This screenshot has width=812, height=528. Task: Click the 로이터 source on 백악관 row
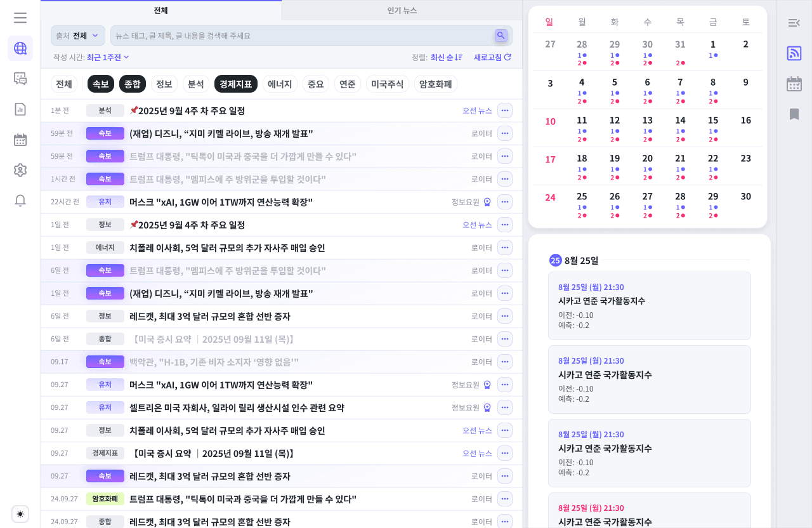point(481,362)
